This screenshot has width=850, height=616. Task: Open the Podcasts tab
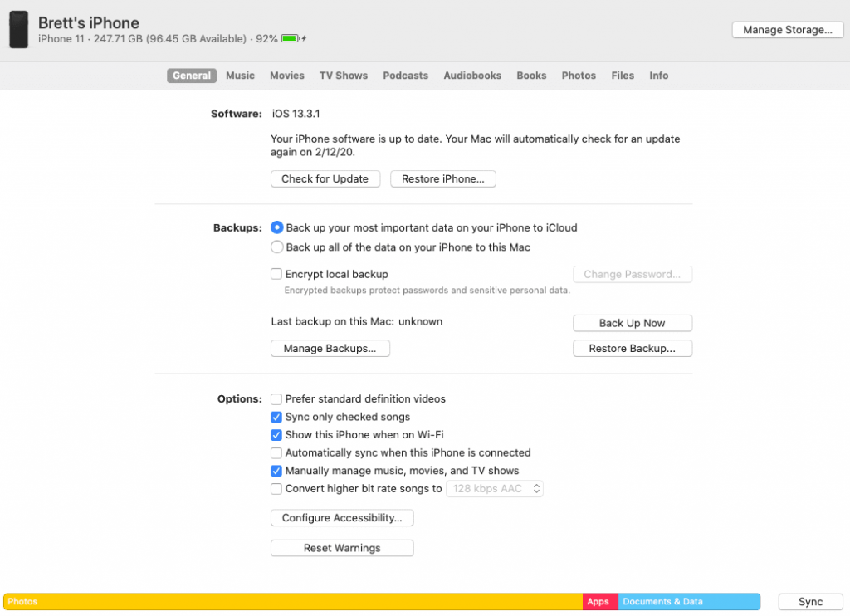coord(405,76)
